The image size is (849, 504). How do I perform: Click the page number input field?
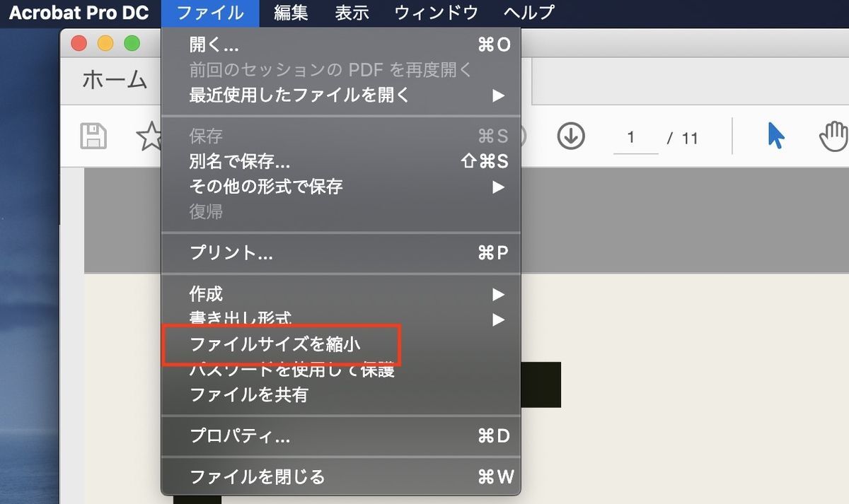tap(636, 137)
